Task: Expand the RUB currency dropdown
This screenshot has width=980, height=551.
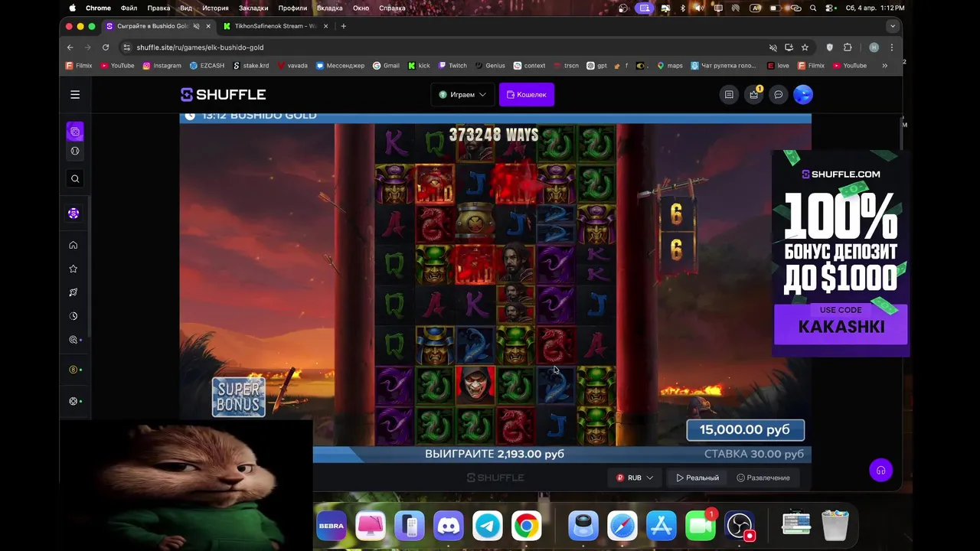Action: pos(635,478)
